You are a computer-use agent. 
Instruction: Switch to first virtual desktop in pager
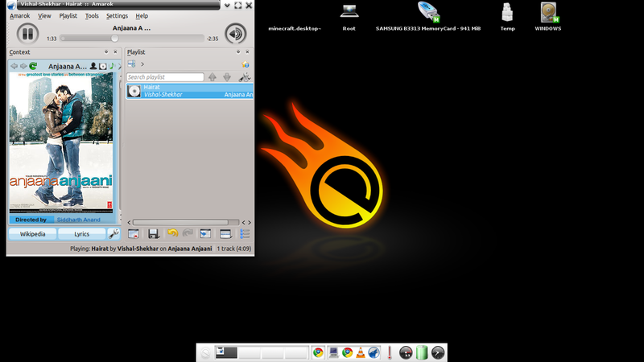226,352
